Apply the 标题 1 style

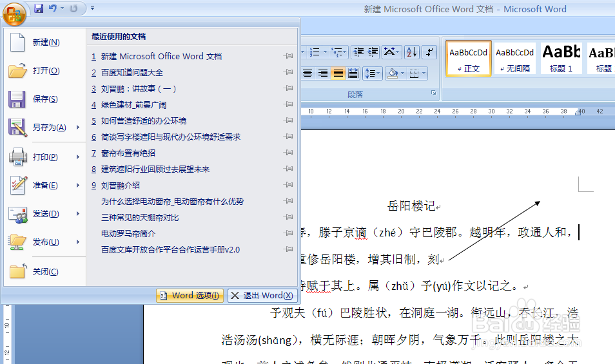[x=561, y=58]
